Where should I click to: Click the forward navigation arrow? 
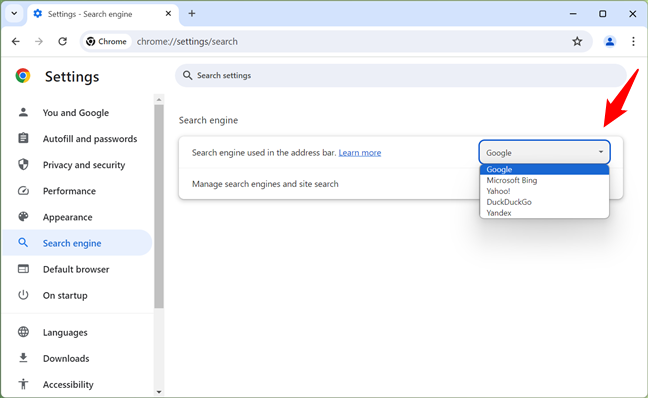point(39,41)
